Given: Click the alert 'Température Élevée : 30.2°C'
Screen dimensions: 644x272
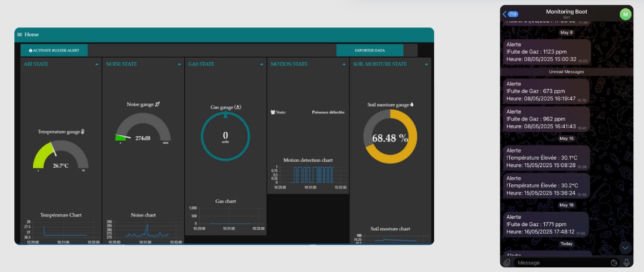Looking at the screenshot, I should [547, 186].
